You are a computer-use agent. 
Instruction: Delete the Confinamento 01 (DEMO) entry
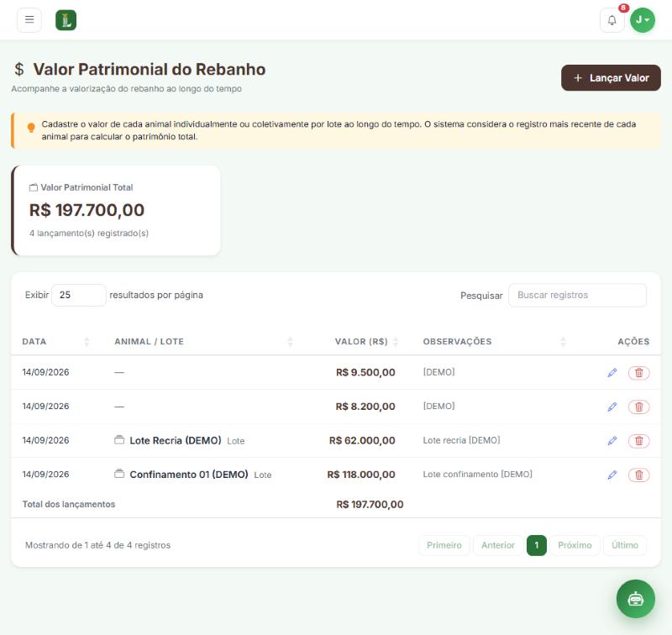(638, 475)
